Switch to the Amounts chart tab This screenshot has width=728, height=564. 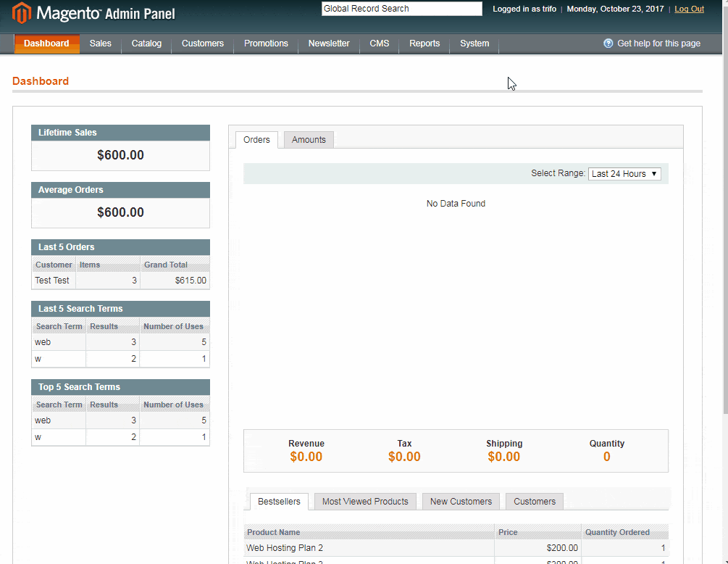click(309, 140)
